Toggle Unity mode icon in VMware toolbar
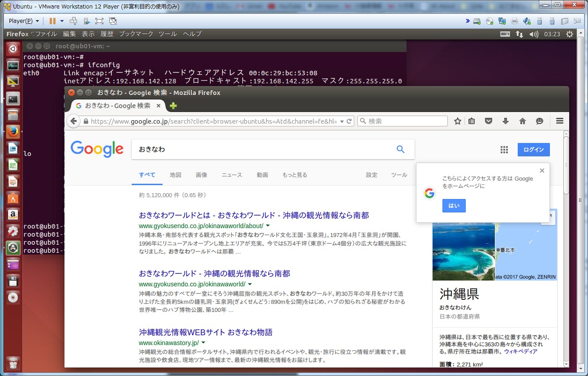This screenshot has height=376, width=588. [x=113, y=21]
